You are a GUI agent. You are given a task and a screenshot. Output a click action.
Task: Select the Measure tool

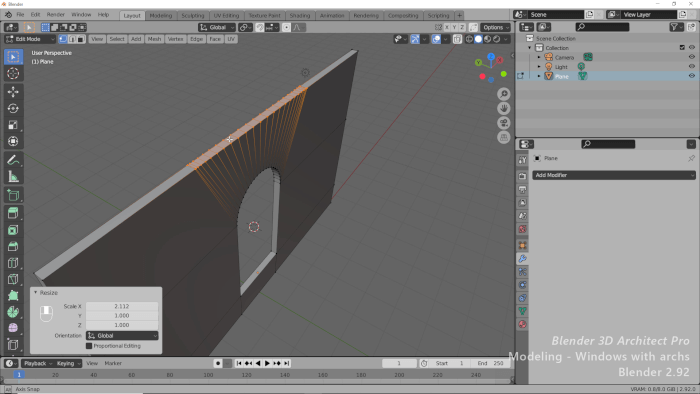[x=13, y=177]
